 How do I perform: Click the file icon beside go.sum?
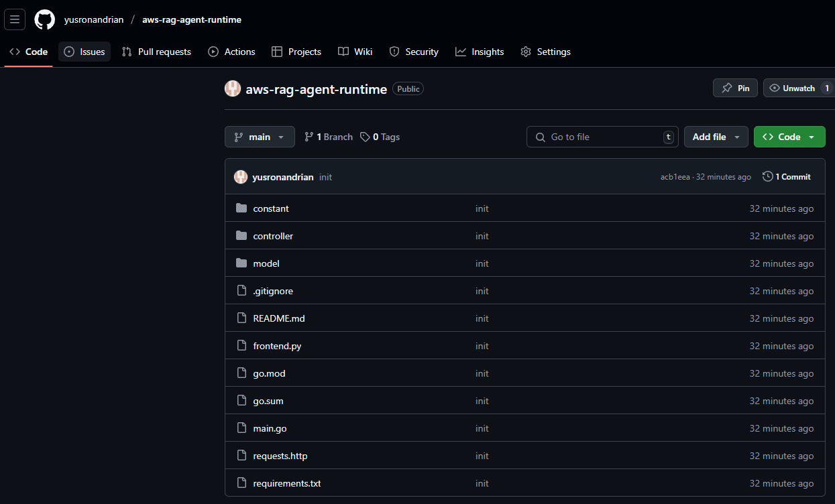pyautogui.click(x=241, y=401)
